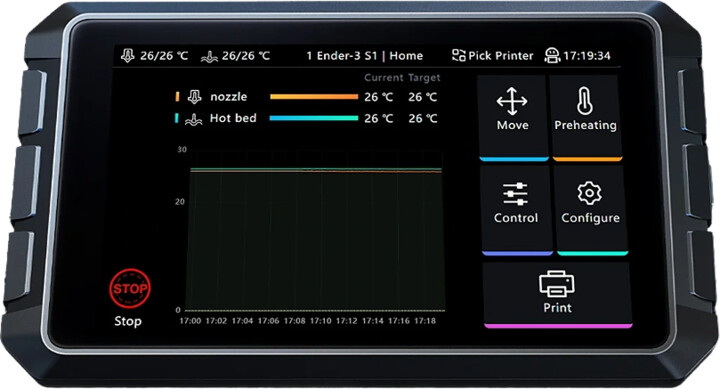Select the nozzle icon in the temperature list

click(x=194, y=96)
